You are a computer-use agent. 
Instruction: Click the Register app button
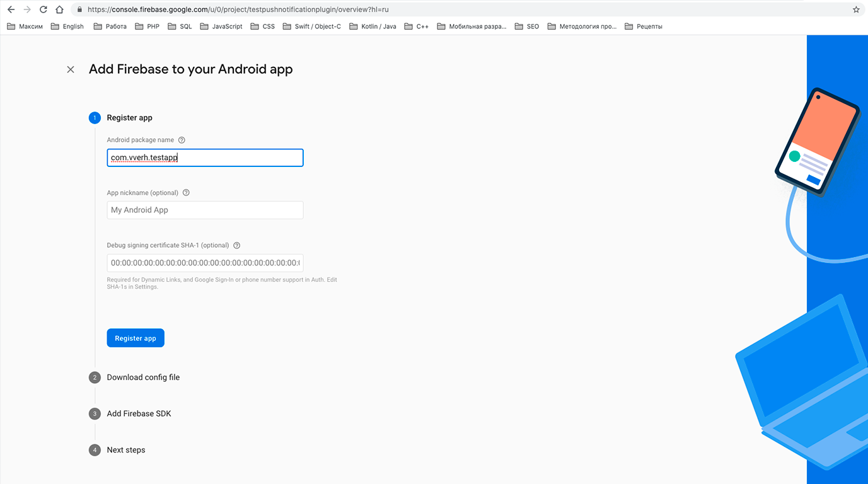pos(136,338)
